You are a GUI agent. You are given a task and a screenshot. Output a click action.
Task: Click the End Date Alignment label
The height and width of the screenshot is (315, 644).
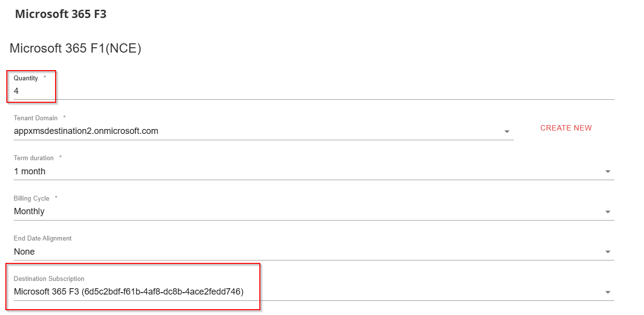pyautogui.click(x=42, y=239)
